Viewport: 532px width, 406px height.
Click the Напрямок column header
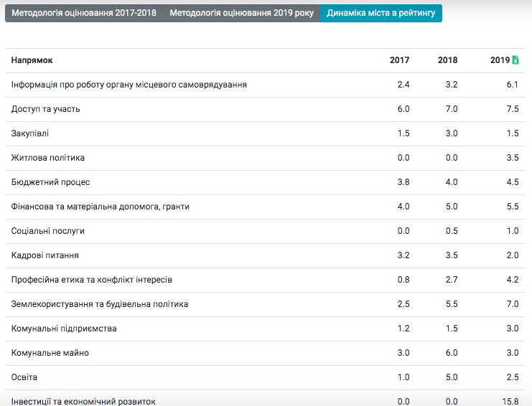point(32,60)
